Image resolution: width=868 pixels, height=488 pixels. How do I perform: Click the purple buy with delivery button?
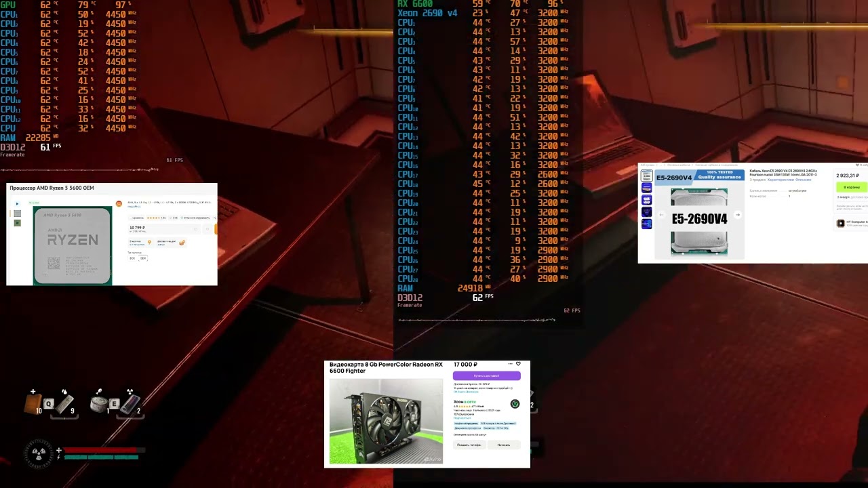coord(486,375)
